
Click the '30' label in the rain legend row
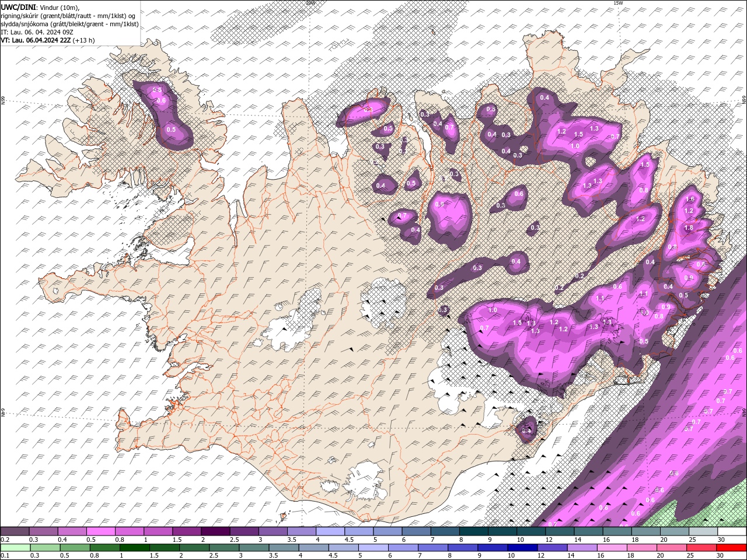[719, 555]
